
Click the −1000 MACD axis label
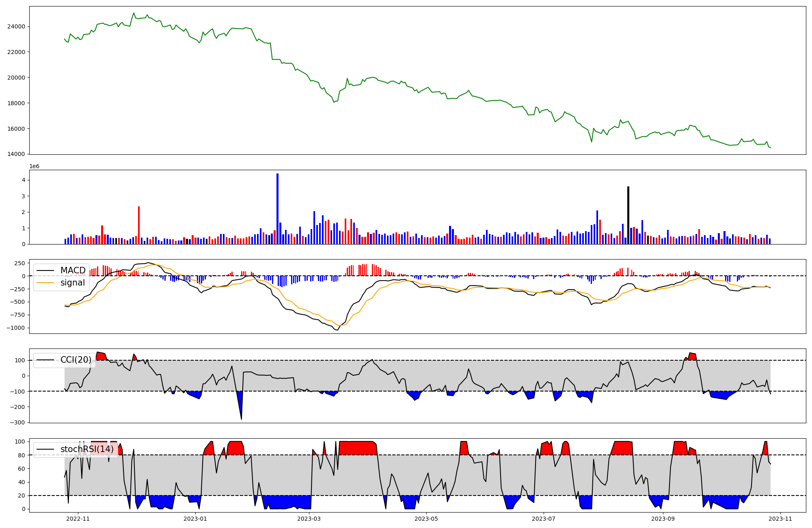tap(15, 328)
